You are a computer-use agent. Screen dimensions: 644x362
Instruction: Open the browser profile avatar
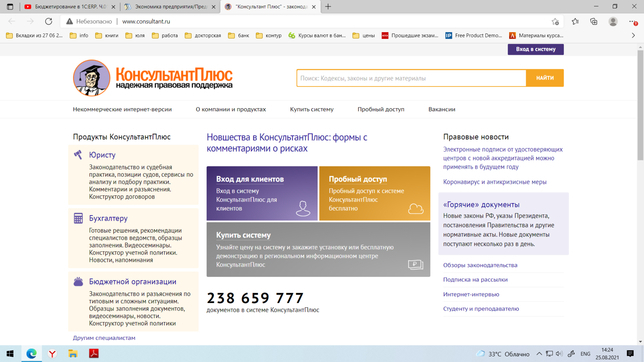click(613, 21)
